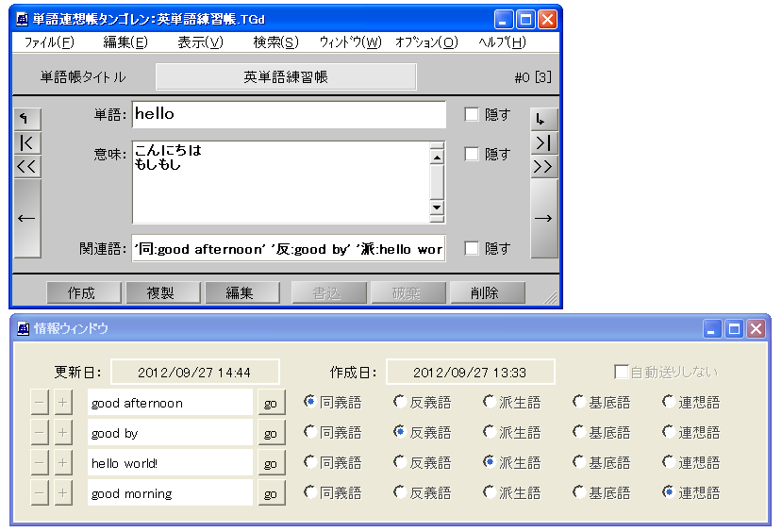This screenshot has height=532, width=782.
Task: Open the 表示(V) menu
Action: (201, 42)
